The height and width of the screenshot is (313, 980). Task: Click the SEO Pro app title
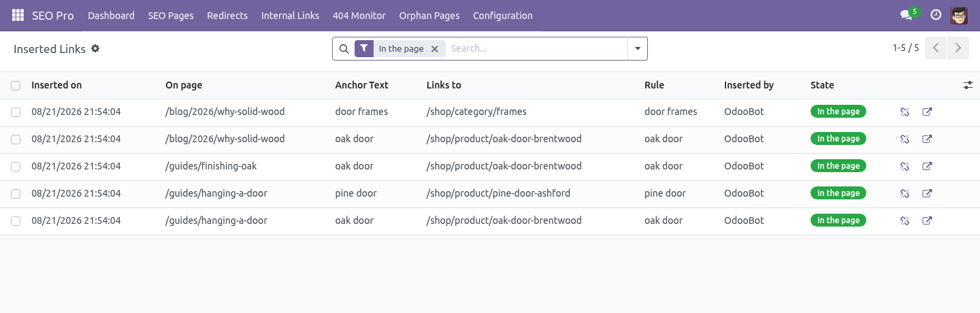(x=53, y=15)
